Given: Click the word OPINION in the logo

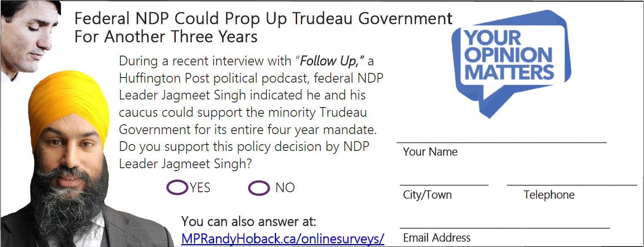Looking at the screenshot, I should tap(509, 55).
